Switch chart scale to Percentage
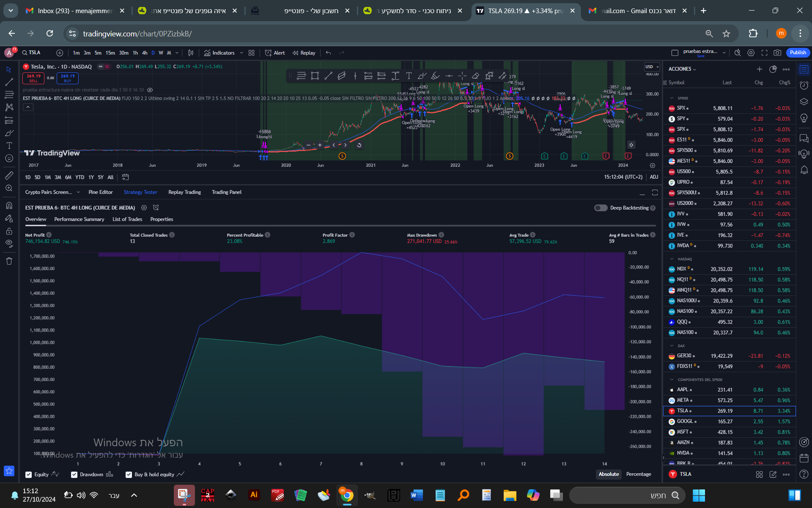The height and width of the screenshot is (508, 812). (x=638, y=474)
